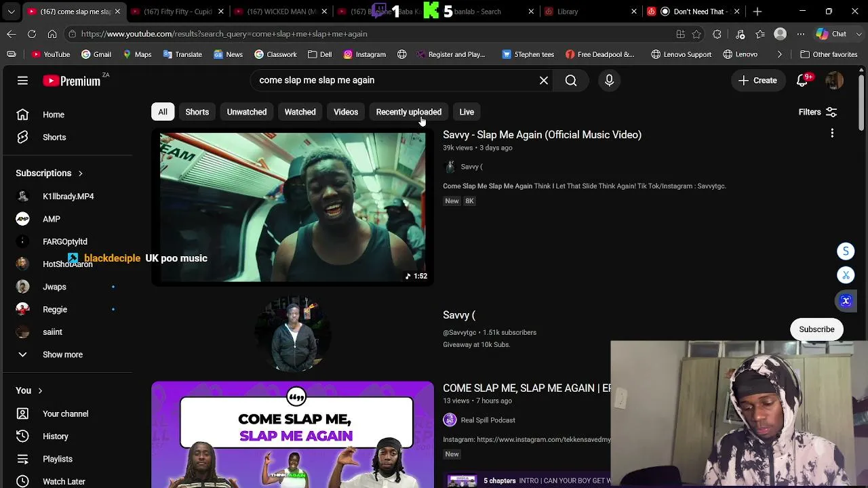Open the Savvy channel avatar beside the video
This screenshot has width=868, height=488.
[x=450, y=167]
